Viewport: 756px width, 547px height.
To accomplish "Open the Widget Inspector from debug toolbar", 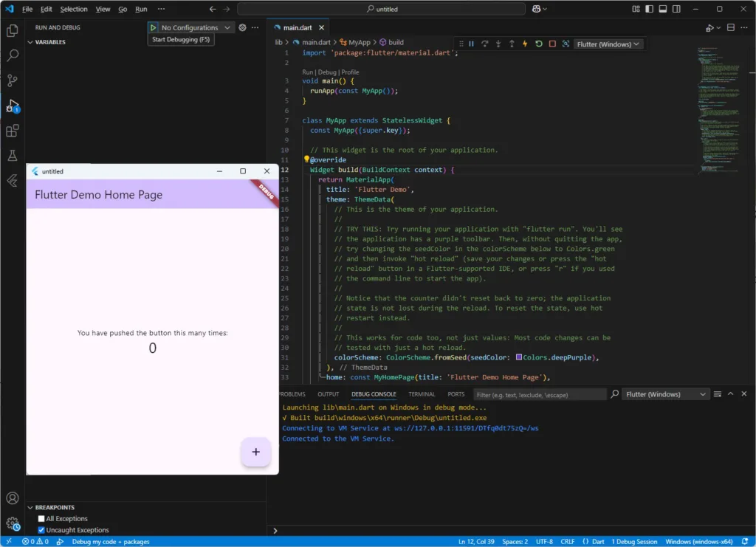I will coord(566,44).
